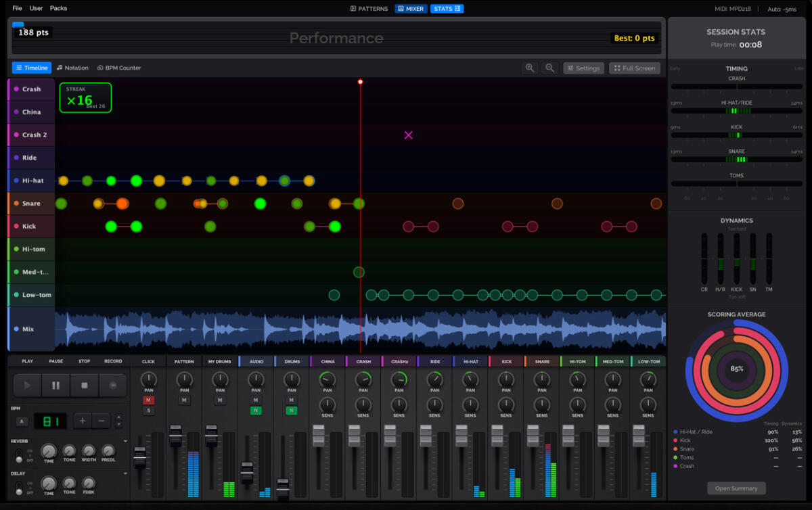Switch the Reverb ON/OFF toggle

18,455
